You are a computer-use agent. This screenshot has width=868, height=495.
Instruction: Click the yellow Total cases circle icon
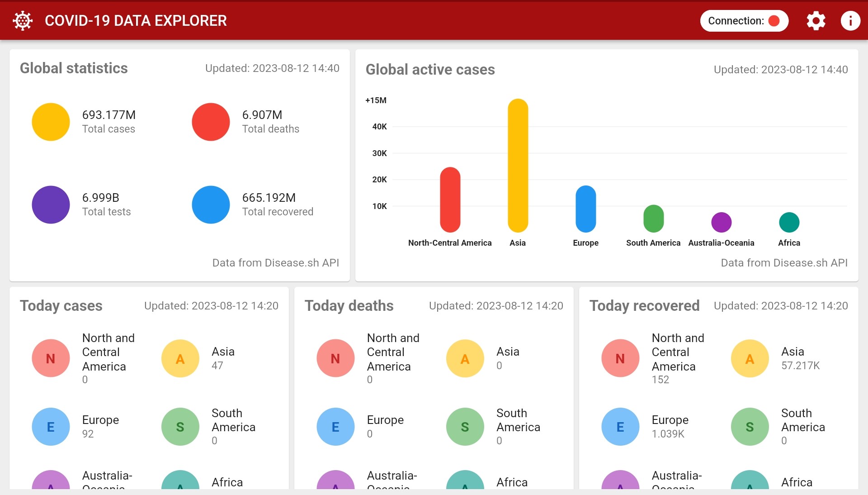[x=51, y=121]
